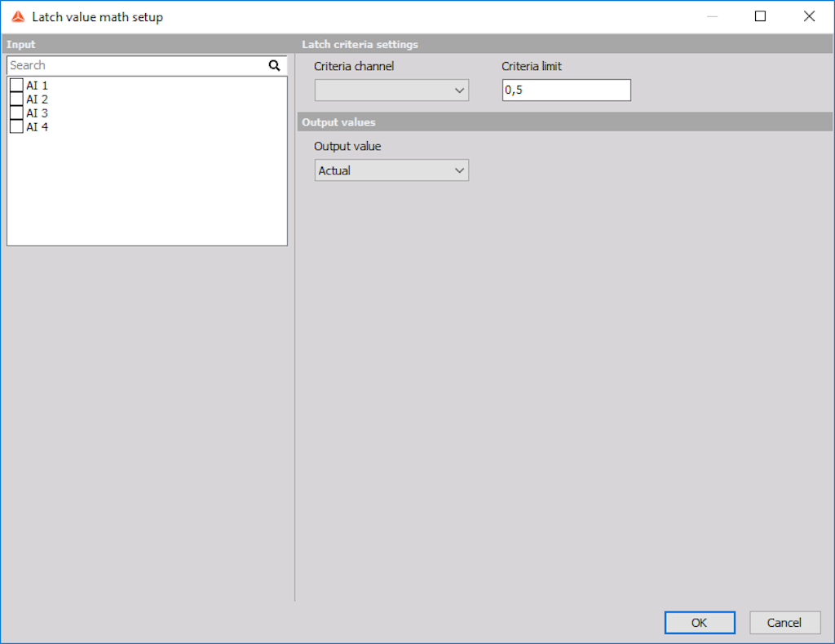Click the Criteria channel label

[354, 67]
